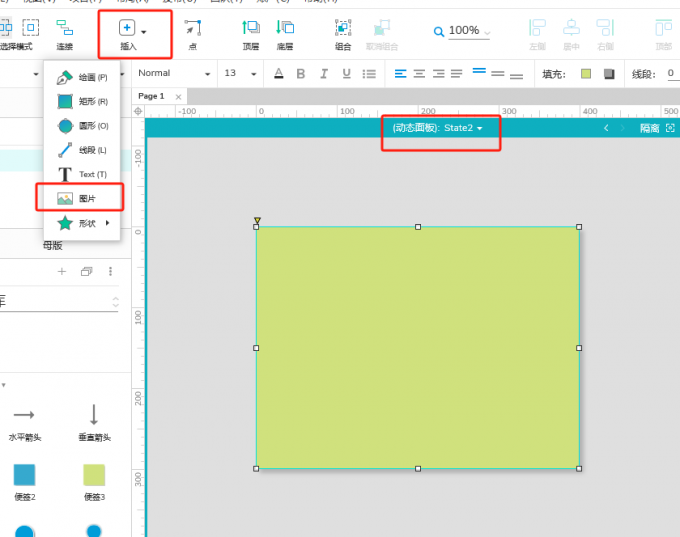Justify text alignment
The height and width of the screenshot is (537, 680).
[x=457, y=74]
